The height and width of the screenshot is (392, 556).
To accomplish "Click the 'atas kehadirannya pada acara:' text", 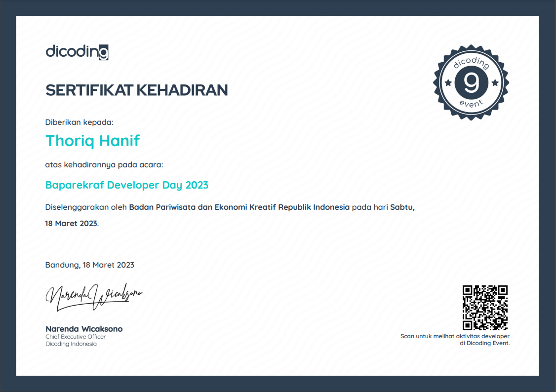I will (x=104, y=164).
